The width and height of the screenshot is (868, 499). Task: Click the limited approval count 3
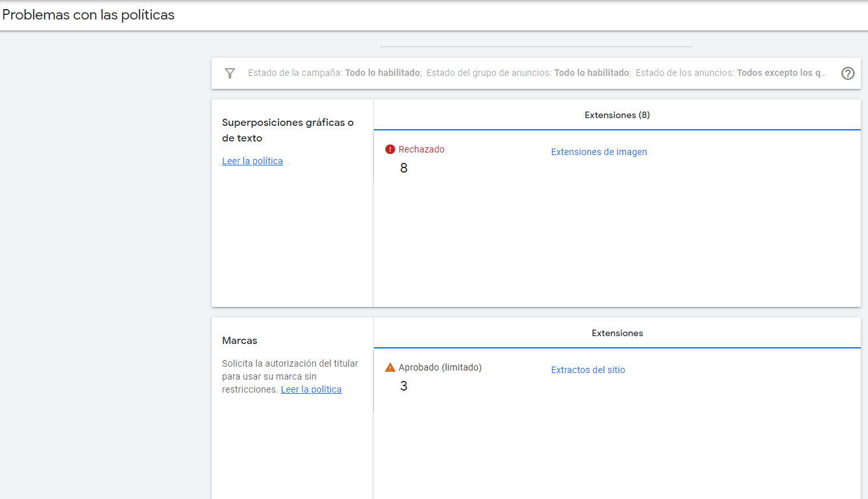coord(404,386)
